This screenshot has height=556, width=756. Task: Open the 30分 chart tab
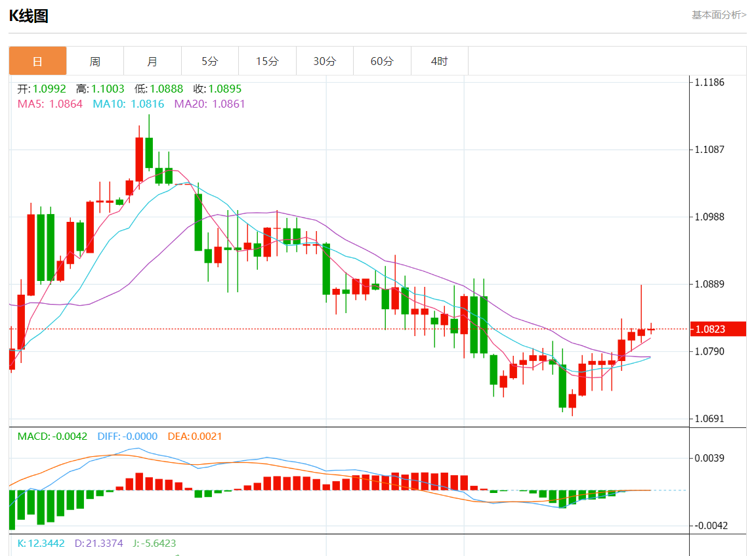324,61
